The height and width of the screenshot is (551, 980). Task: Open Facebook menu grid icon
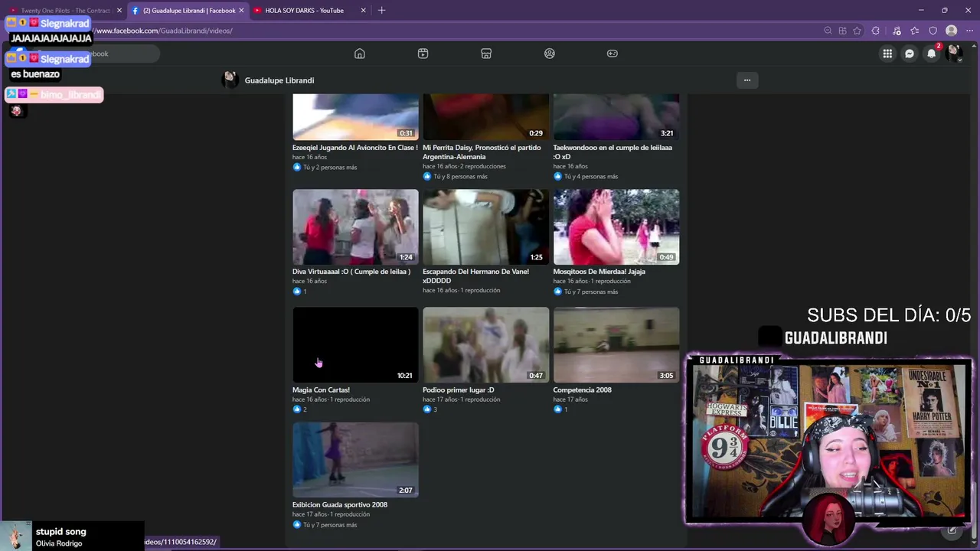(887, 54)
